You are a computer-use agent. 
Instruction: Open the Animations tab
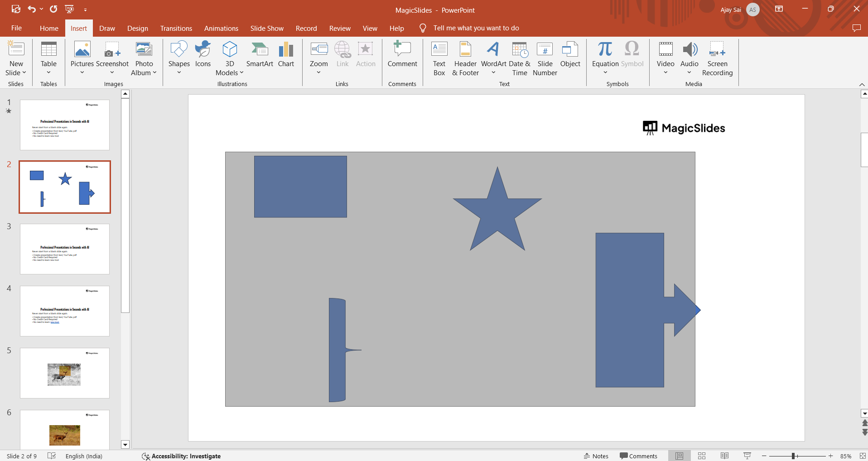[x=221, y=28]
